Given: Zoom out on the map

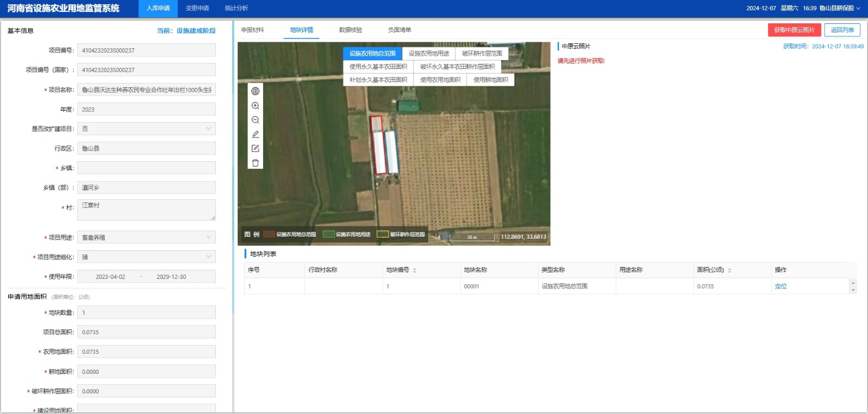Looking at the screenshot, I should pos(256,120).
